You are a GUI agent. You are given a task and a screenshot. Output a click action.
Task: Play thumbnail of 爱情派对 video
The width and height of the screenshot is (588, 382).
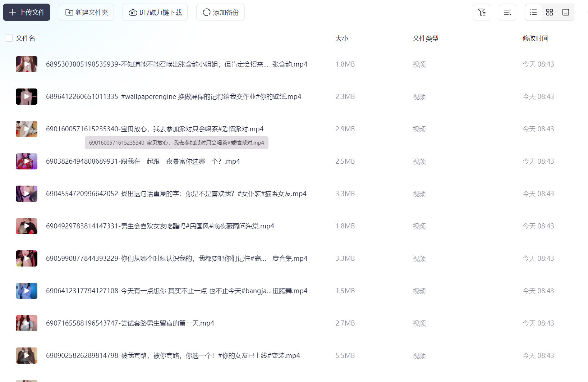click(27, 129)
